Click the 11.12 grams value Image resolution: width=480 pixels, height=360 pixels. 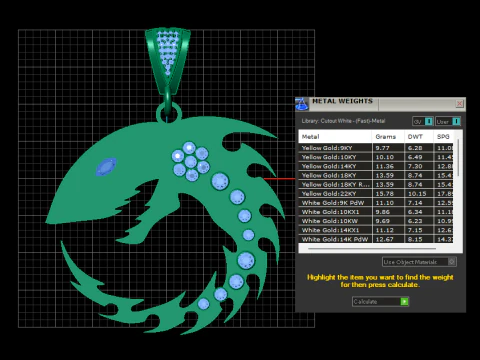click(x=384, y=230)
